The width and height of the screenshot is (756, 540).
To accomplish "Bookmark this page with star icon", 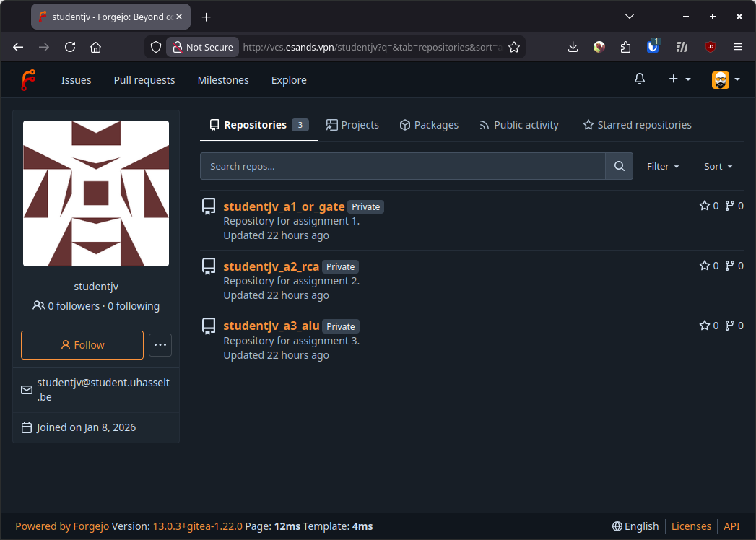I will pyautogui.click(x=514, y=47).
